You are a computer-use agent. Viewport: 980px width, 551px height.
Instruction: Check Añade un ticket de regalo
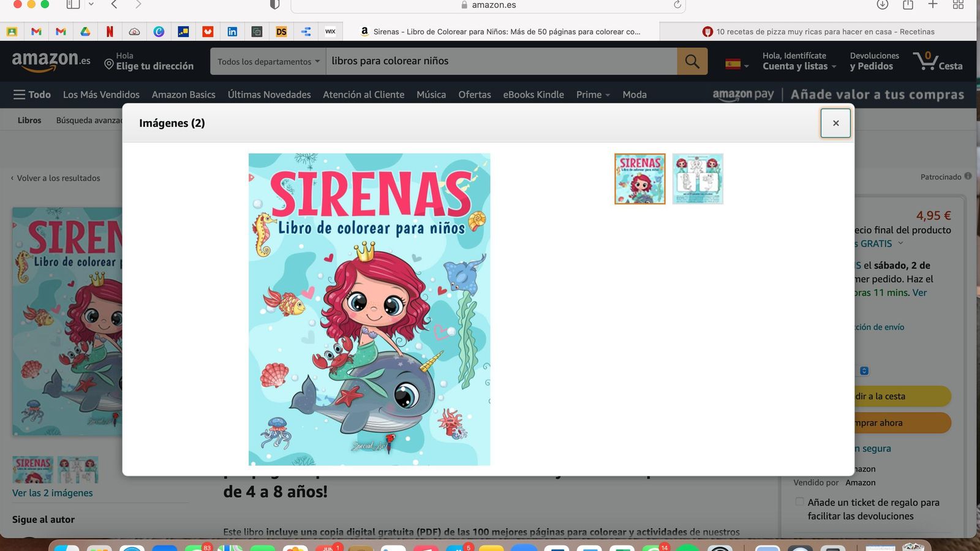[799, 501]
